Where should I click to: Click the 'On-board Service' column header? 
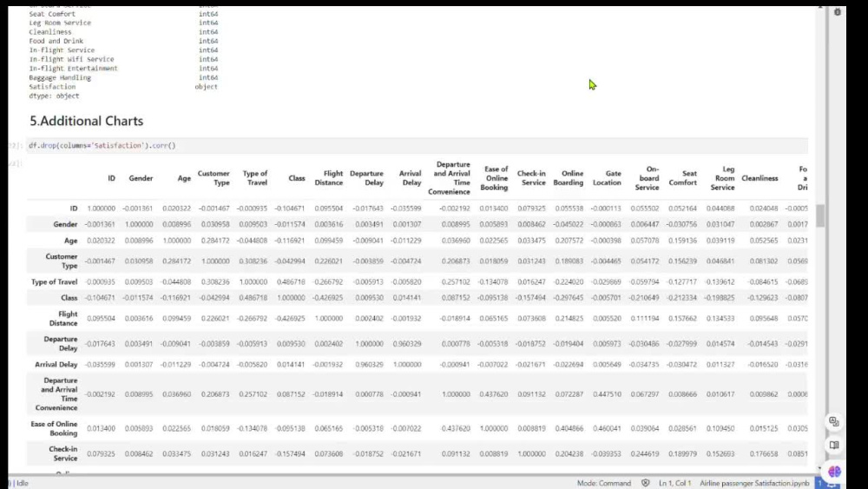(648, 178)
